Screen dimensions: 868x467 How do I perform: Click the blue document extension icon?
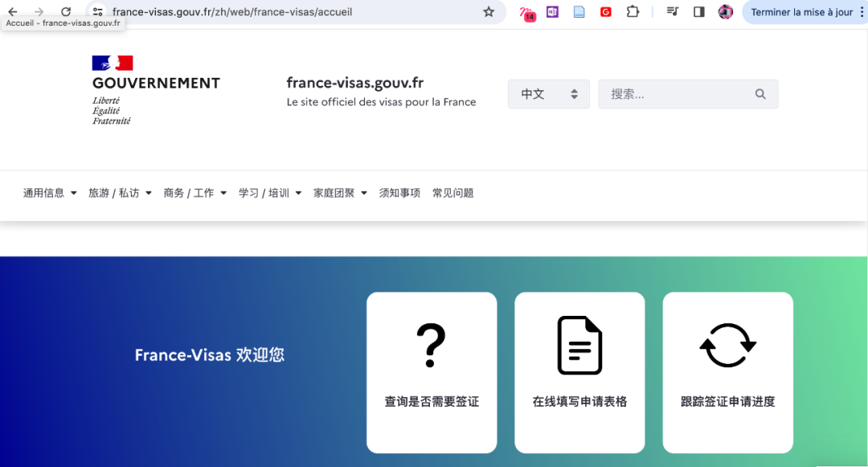coord(579,11)
